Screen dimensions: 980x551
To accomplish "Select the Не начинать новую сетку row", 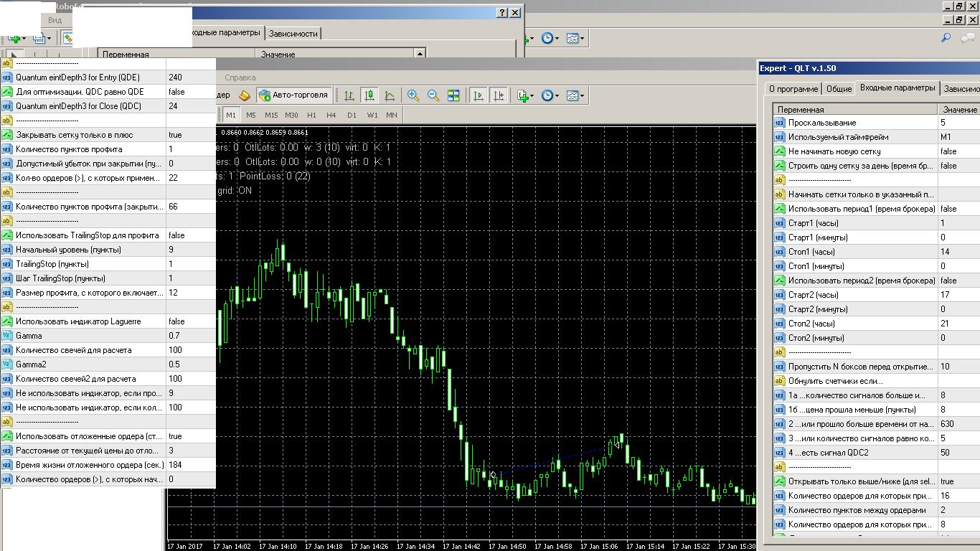I will [x=876, y=151].
